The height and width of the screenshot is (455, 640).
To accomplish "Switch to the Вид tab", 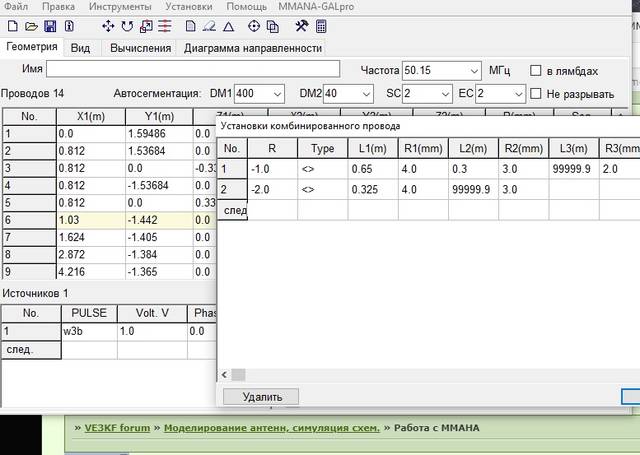I will click(80, 48).
